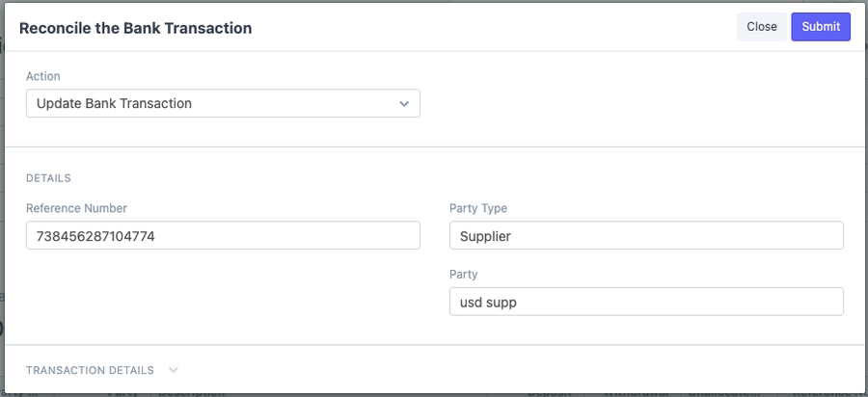868x397 pixels.
Task: Click the Reconcile the Bank Transaction title
Action: pyautogui.click(x=135, y=28)
